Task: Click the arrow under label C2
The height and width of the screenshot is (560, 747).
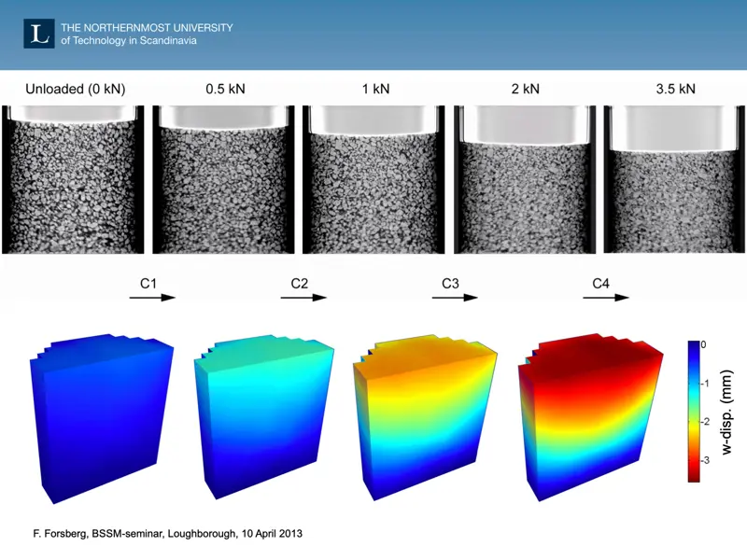Action: click(x=303, y=298)
